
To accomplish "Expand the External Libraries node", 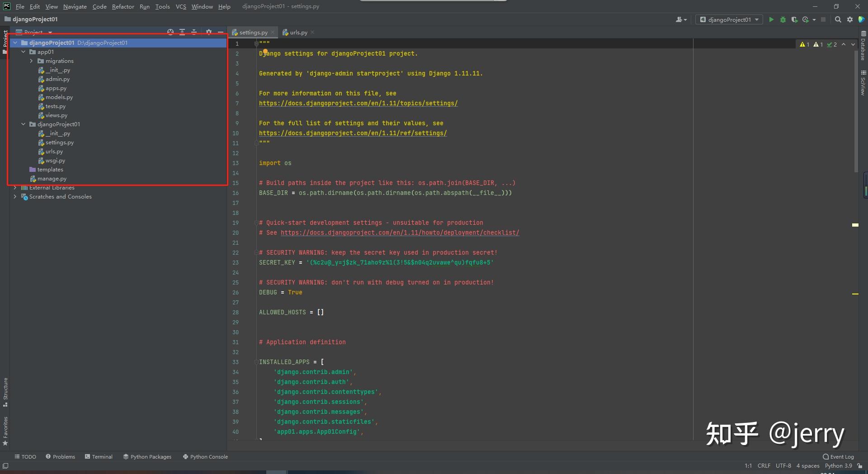I will pyautogui.click(x=15, y=188).
